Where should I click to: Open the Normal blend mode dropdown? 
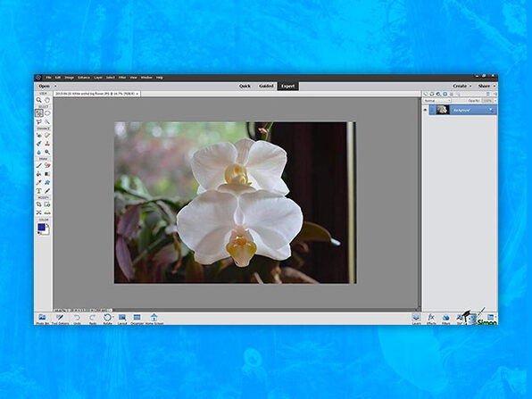click(x=437, y=101)
